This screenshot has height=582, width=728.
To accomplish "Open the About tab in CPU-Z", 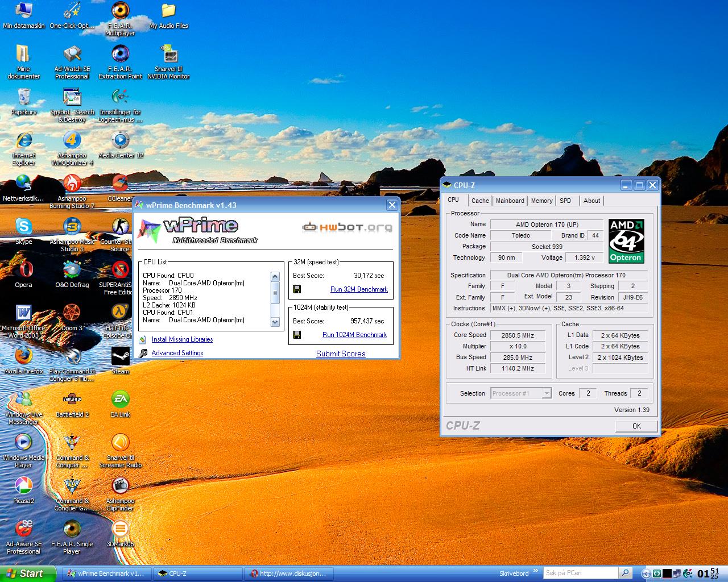I will tap(591, 201).
